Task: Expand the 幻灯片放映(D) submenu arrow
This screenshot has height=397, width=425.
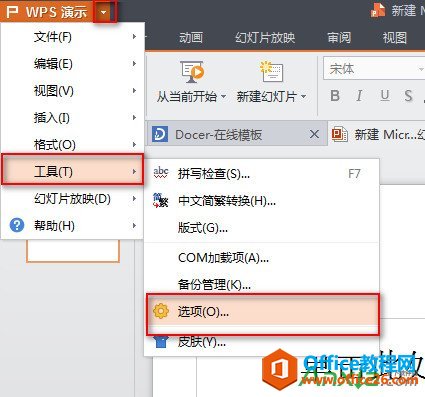Action: (x=134, y=199)
